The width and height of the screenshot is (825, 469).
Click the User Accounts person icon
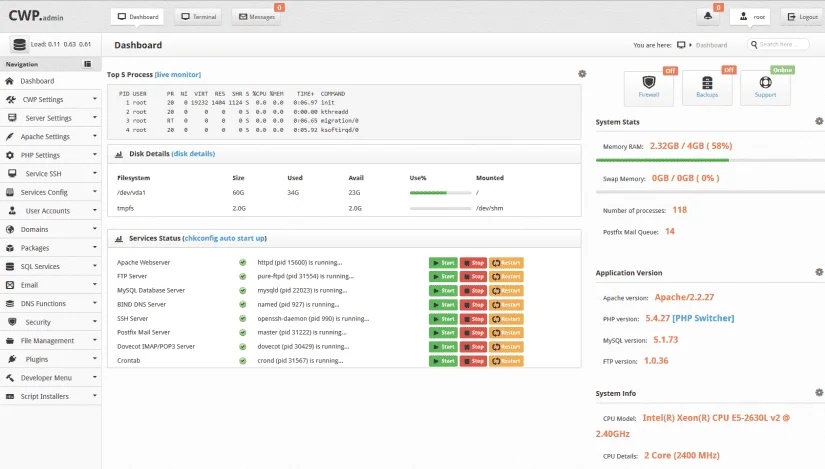pos(12,211)
